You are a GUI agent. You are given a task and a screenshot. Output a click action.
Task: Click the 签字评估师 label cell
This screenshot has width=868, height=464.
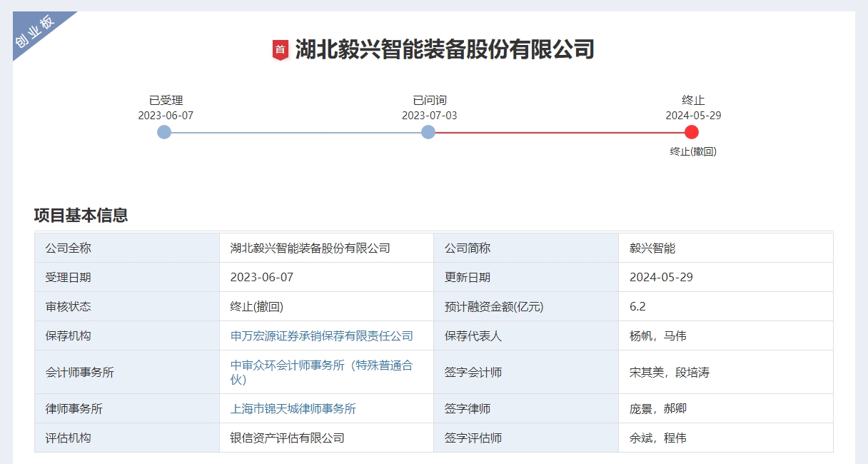point(526,438)
